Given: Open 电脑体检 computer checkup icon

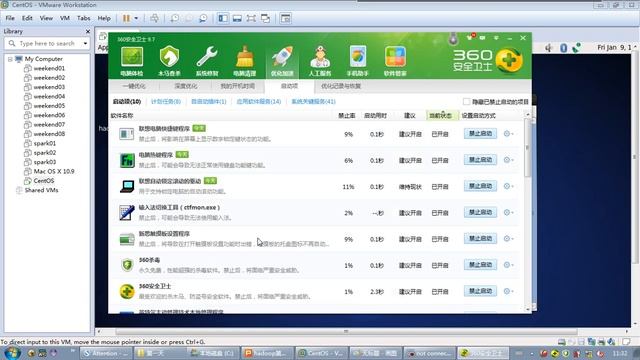Looking at the screenshot, I should [131, 61].
